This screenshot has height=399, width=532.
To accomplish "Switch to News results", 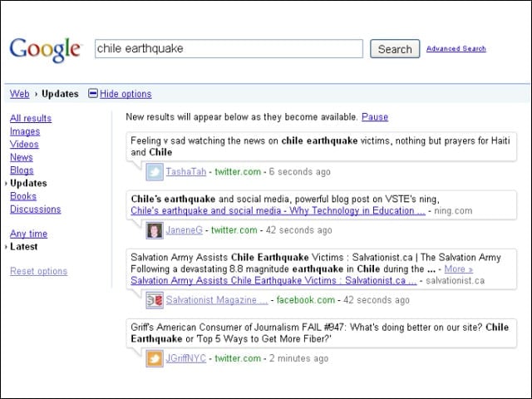I will coord(22,157).
